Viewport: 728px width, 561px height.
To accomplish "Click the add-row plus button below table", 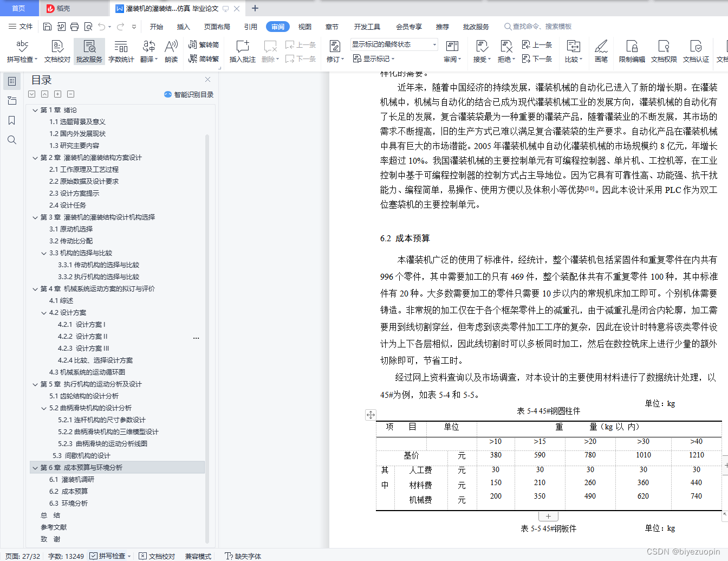I will pyautogui.click(x=548, y=516).
